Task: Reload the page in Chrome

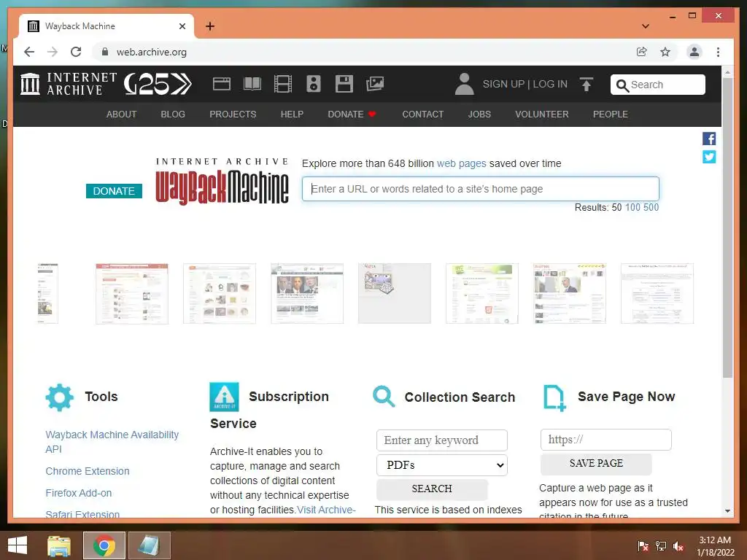Action: [76, 52]
